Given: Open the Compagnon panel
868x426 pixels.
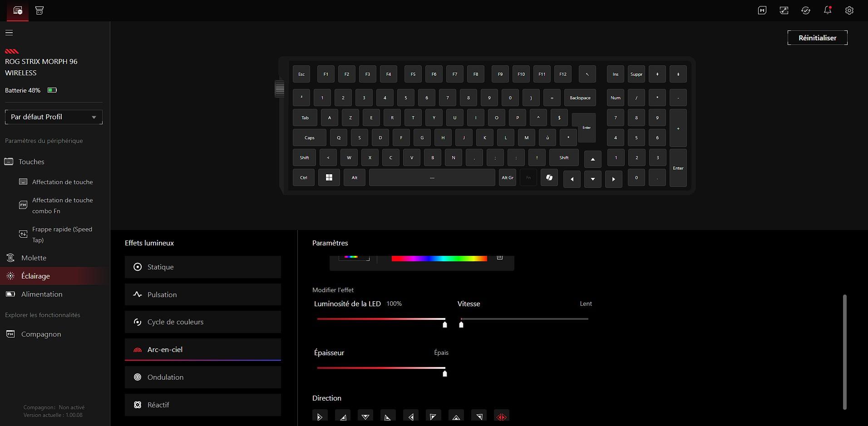Looking at the screenshot, I should 40,334.
